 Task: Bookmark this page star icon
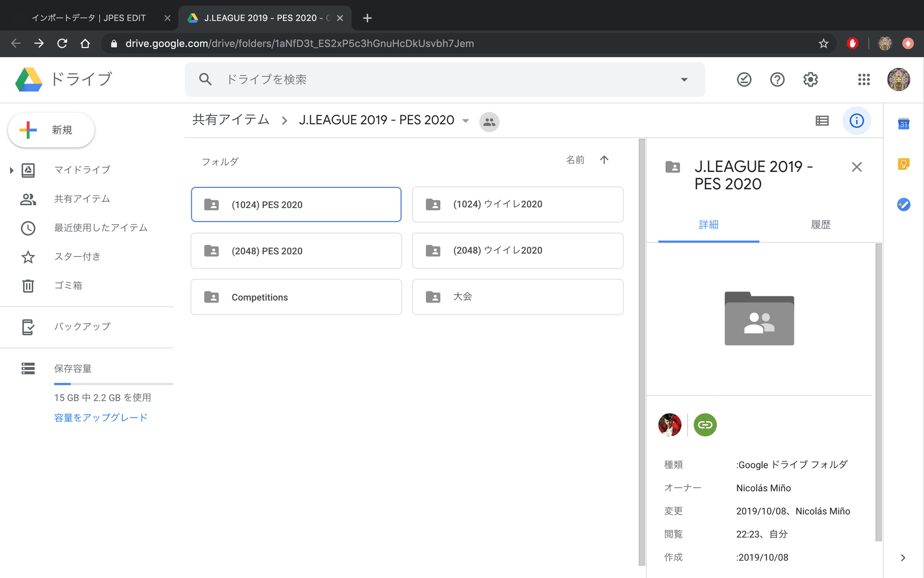tap(823, 43)
